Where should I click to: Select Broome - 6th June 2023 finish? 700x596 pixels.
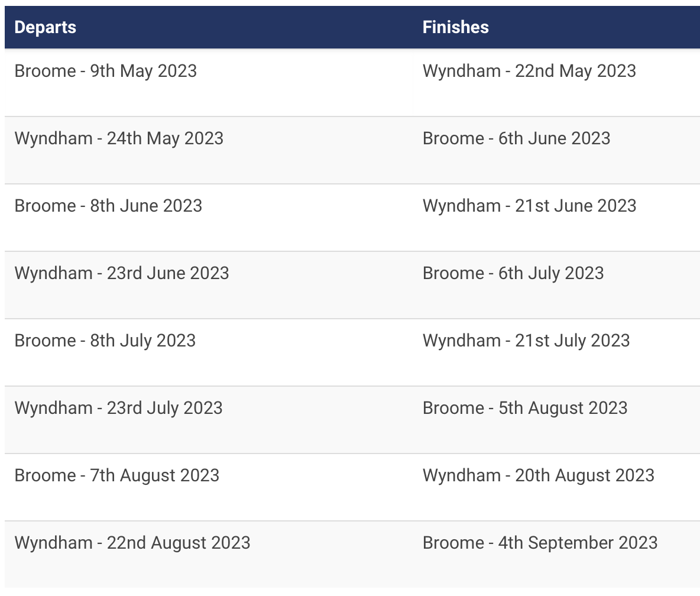point(516,138)
